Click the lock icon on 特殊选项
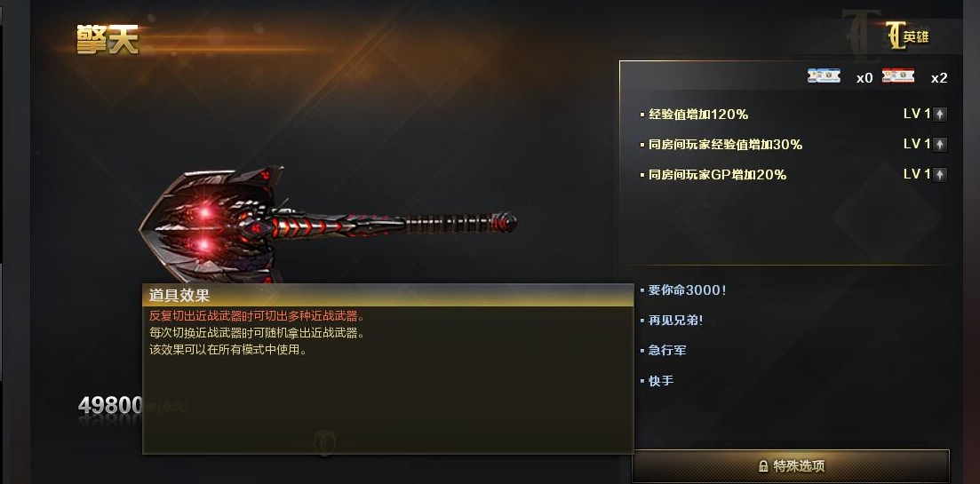 pyautogui.click(x=763, y=466)
